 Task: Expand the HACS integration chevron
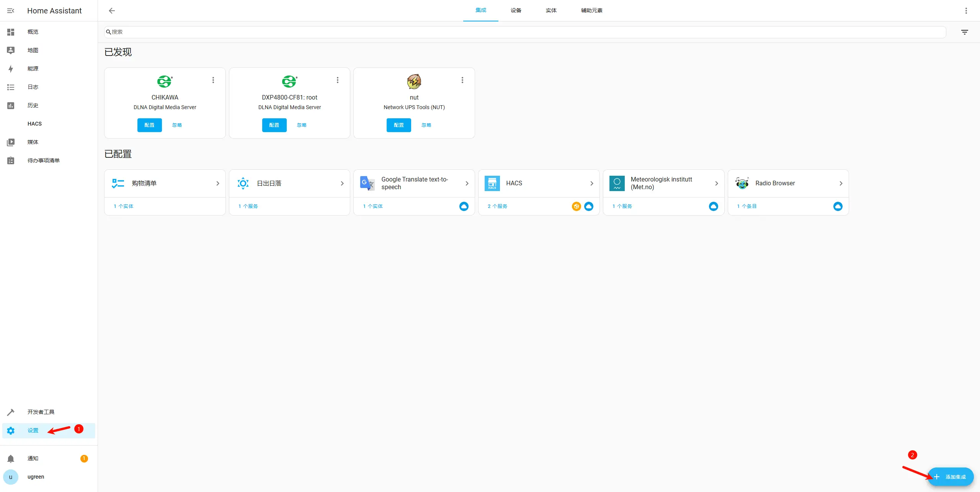(x=591, y=183)
